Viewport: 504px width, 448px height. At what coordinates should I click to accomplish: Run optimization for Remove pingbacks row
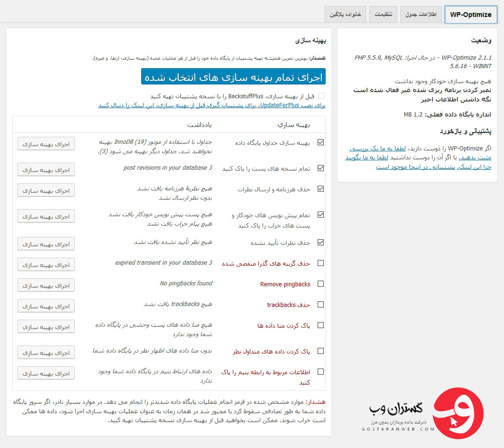pyautogui.click(x=46, y=285)
